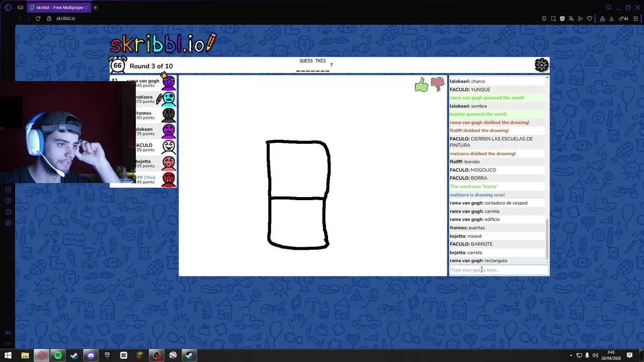Open Opera workspaces icon beside the tab
Screen dimensions: 644x362
coord(20,8)
